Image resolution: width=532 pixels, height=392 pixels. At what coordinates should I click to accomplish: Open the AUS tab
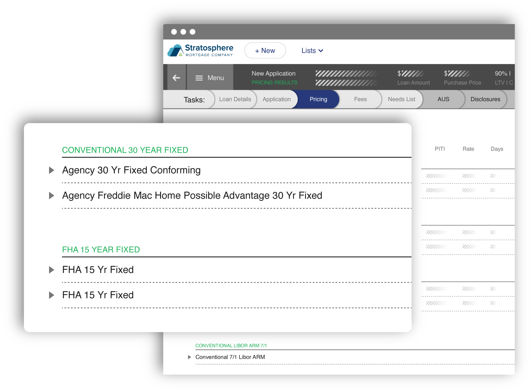443,99
